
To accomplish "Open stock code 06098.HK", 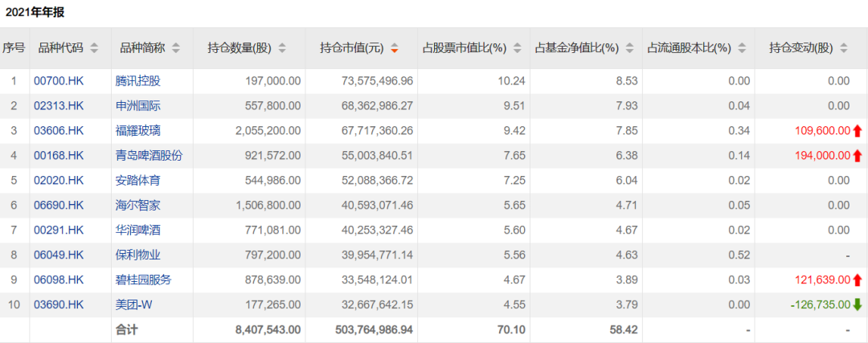I will 59,280.
